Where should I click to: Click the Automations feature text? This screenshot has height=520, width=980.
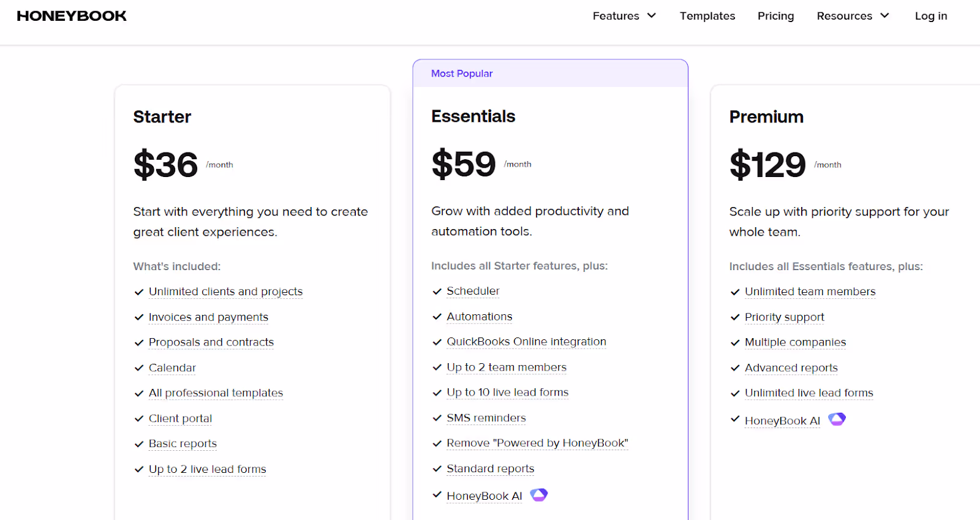(x=479, y=317)
